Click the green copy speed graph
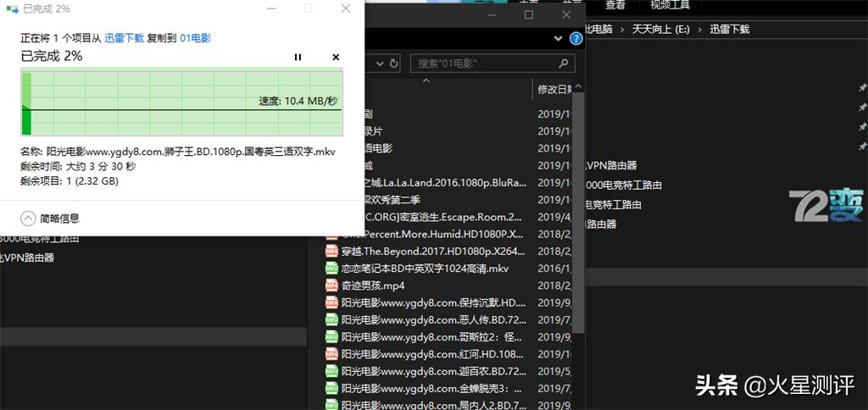Screen dimensions: 868x410 [181, 102]
